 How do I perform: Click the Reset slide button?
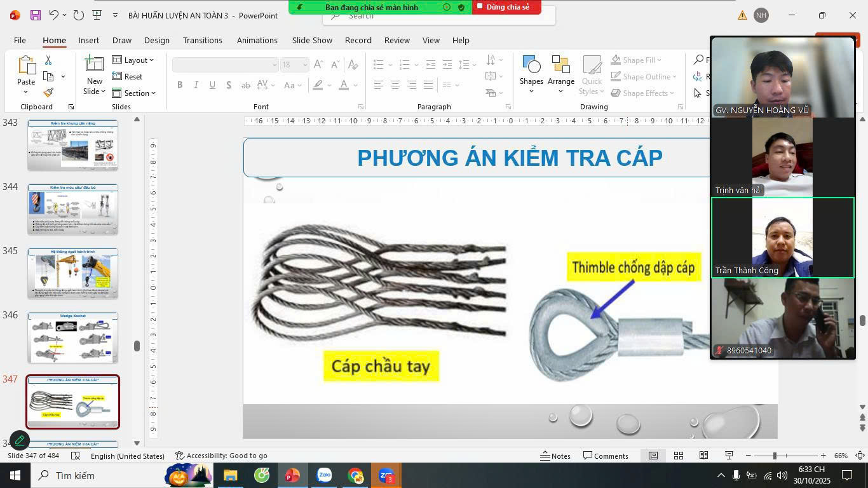click(128, 76)
